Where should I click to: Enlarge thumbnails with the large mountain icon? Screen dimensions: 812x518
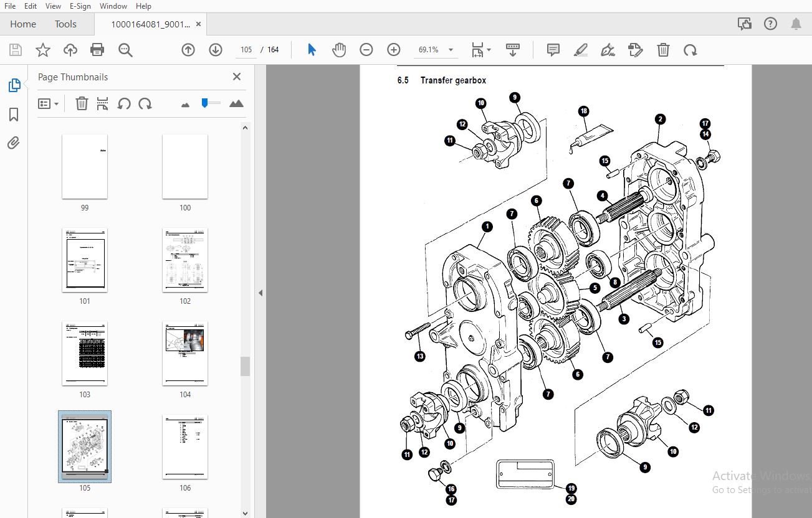pos(236,103)
